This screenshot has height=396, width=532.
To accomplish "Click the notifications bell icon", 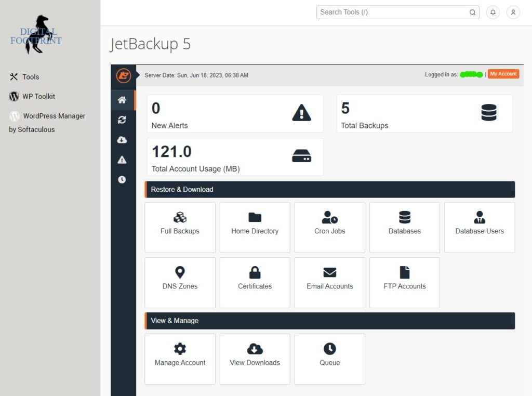I will click(x=493, y=12).
